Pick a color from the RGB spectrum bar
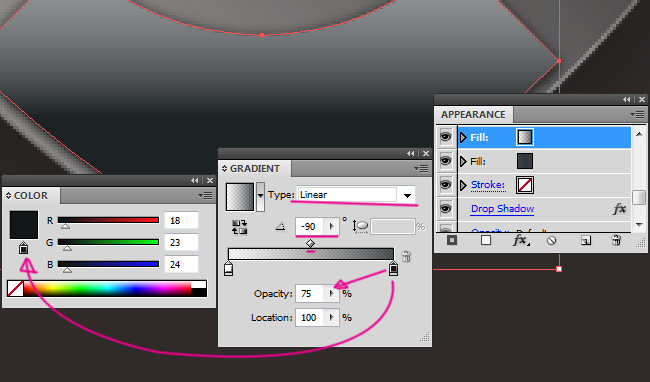The width and height of the screenshot is (650, 382). tap(107, 288)
